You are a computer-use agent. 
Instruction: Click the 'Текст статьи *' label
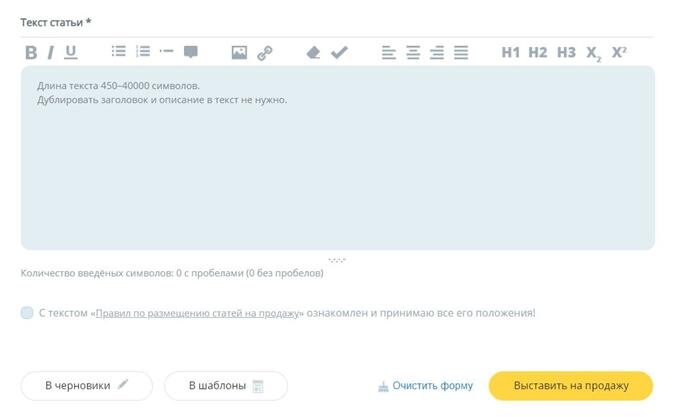[x=56, y=22]
